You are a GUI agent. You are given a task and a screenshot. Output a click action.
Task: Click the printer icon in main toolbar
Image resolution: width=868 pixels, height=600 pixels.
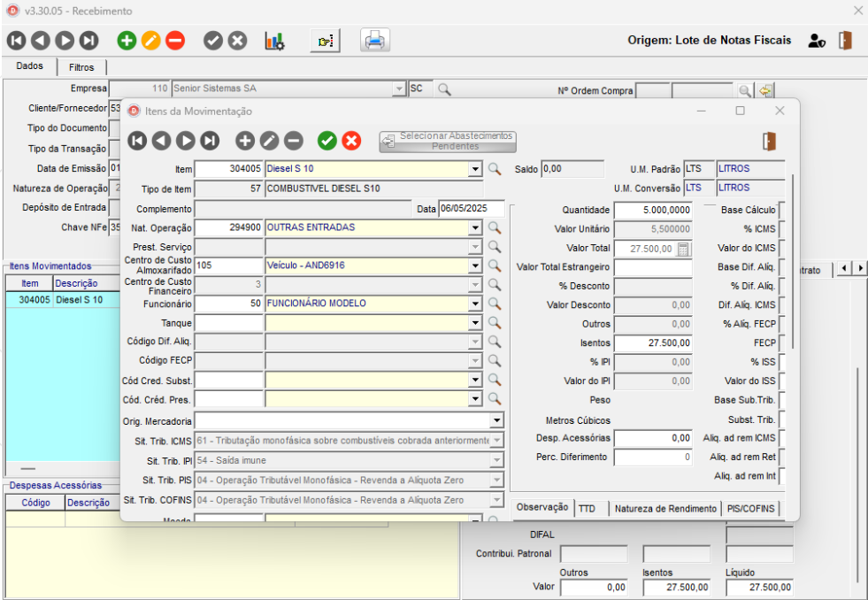(x=375, y=41)
